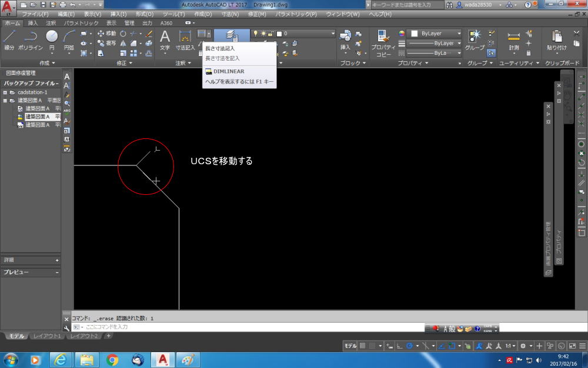Click the モデル button in status bar
The width and height of the screenshot is (588, 368).
[x=350, y=346]
